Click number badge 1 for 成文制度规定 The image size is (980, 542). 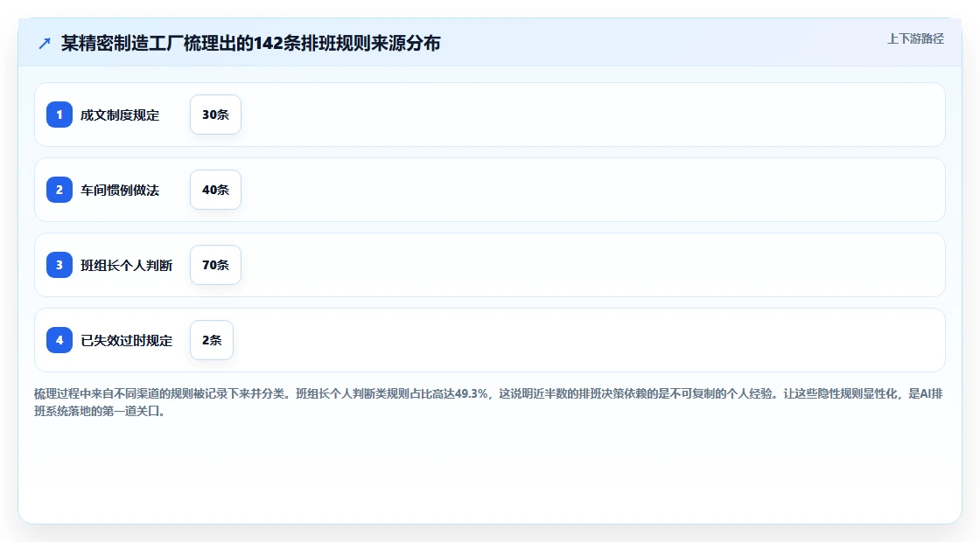click(x=59, y=115)
